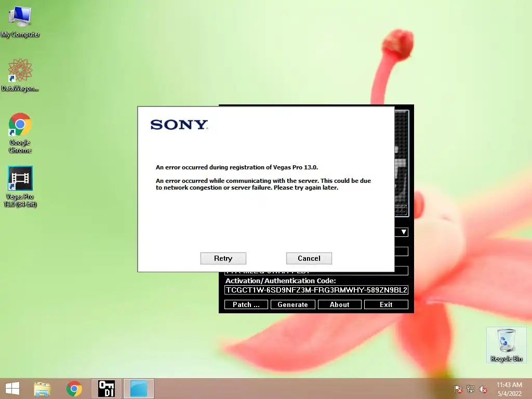Click Retry in the Sony error dialog

223,259
